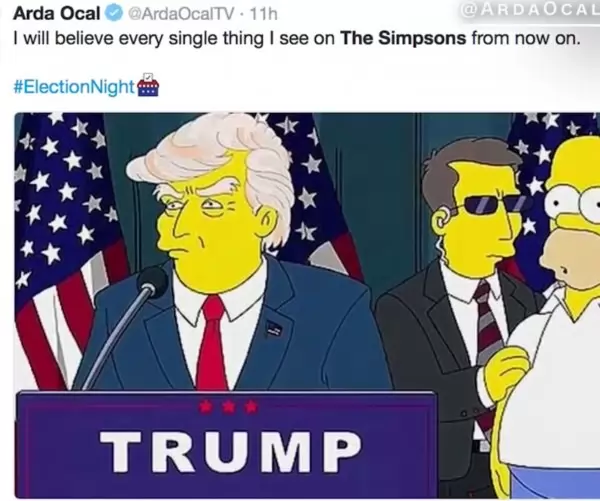This screenshot has height=501, width=600.
Task: Open the @ArdaOcalTV handle link
Action: point(180,15)
